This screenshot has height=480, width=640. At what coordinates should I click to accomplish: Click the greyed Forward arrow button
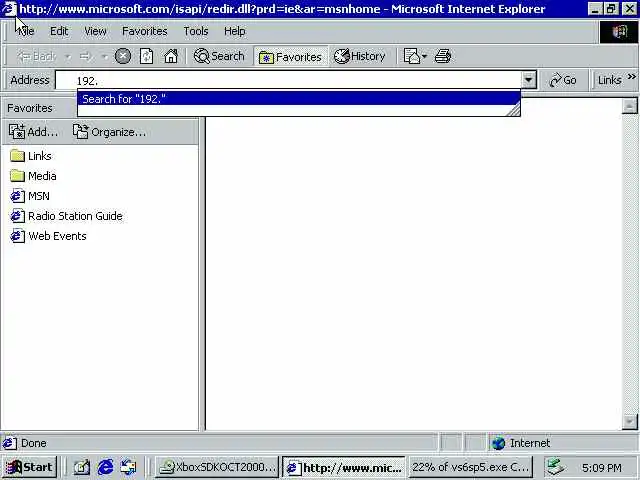tap(85, 56)
